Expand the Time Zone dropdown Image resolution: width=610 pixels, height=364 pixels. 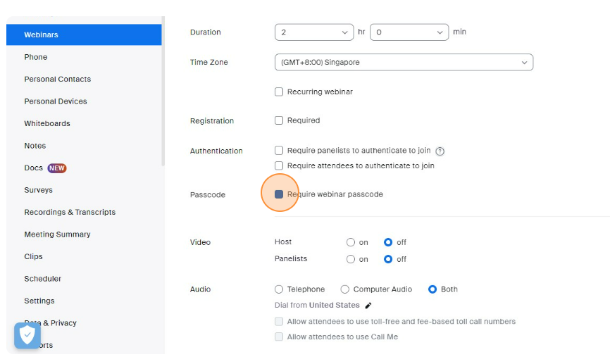pos(403,63)
